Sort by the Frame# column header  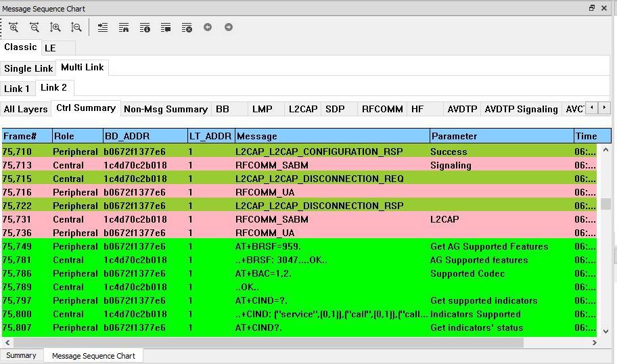[x=27, y=136]
